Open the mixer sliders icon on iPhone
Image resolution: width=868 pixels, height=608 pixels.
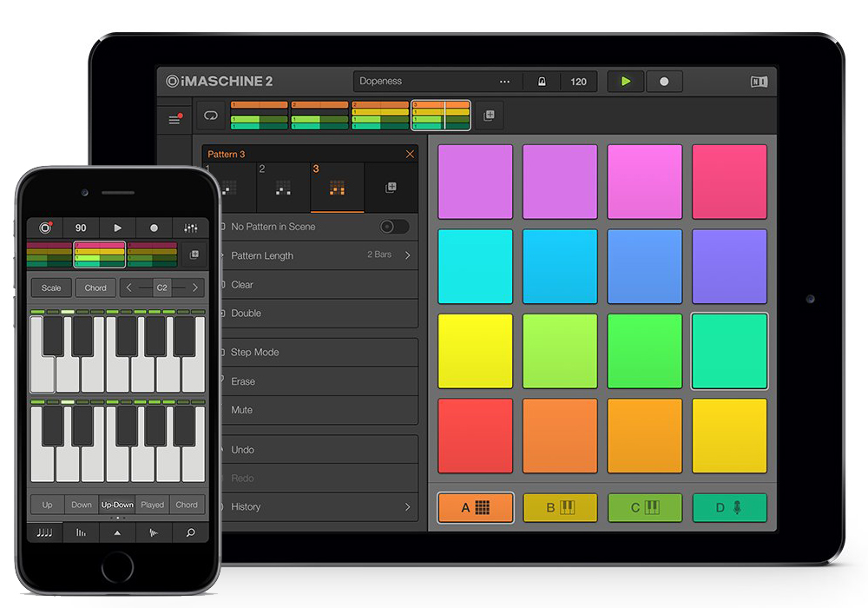[x=190, y=228]
